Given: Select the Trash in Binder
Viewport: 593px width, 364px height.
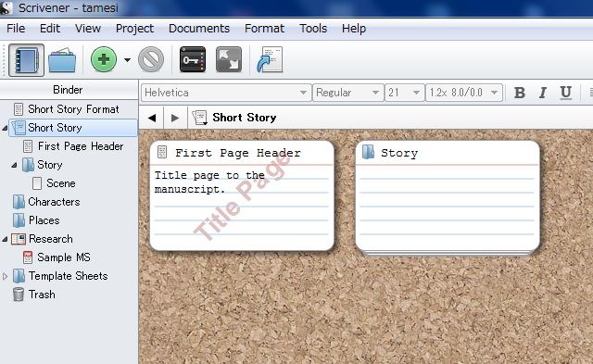Looking at the screenshot, I should 42,295.
